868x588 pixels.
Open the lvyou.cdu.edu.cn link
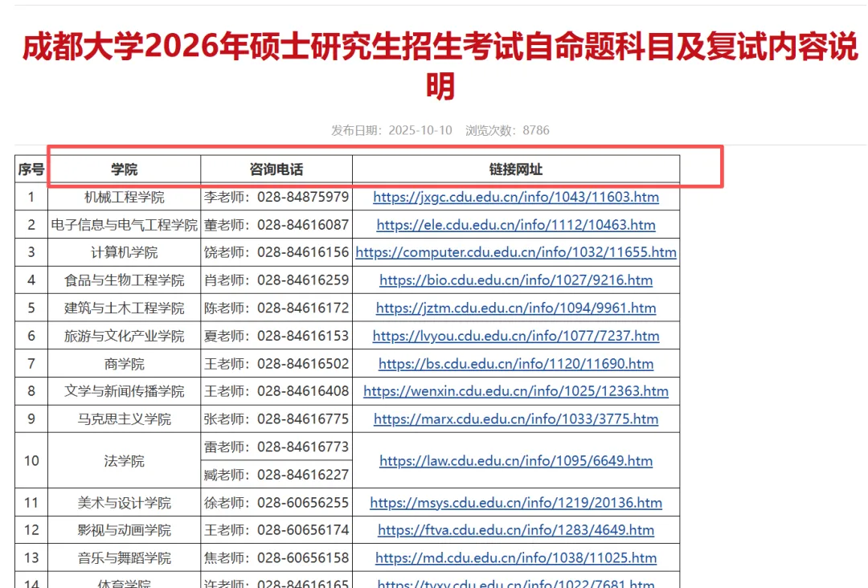(x=516, y=336)
